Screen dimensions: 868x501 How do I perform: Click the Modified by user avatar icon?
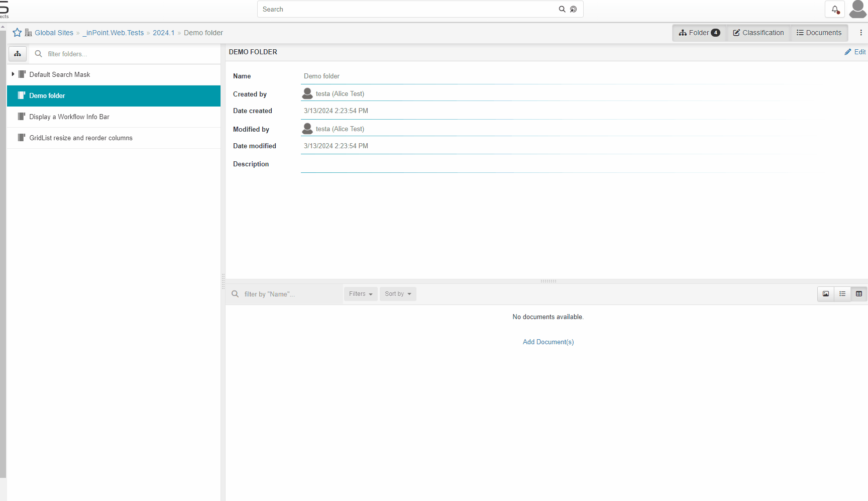(307, 129)
